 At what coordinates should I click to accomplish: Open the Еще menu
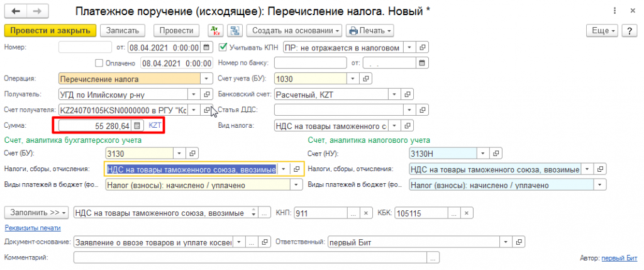pyautogui.click(x=601, y=30)
